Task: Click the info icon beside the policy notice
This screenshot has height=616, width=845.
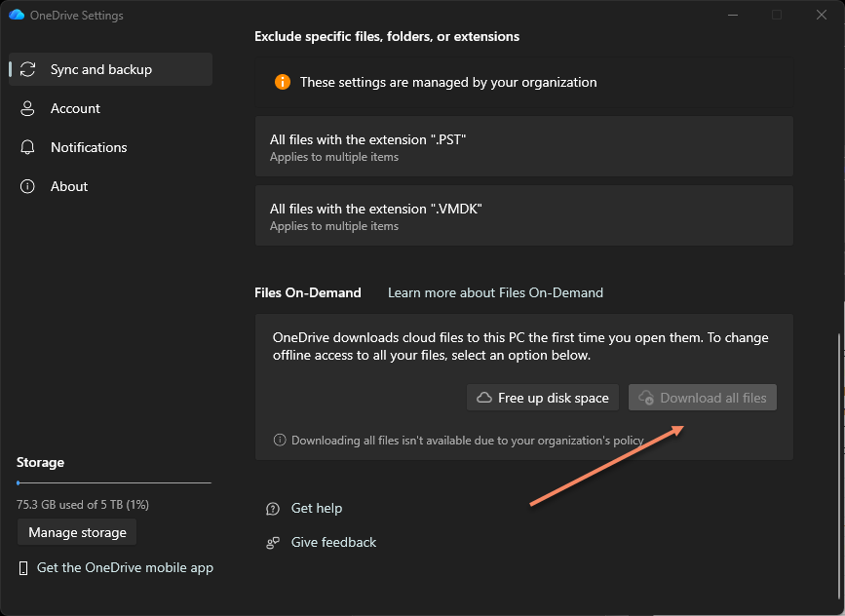Action: [x=280, y=440]
